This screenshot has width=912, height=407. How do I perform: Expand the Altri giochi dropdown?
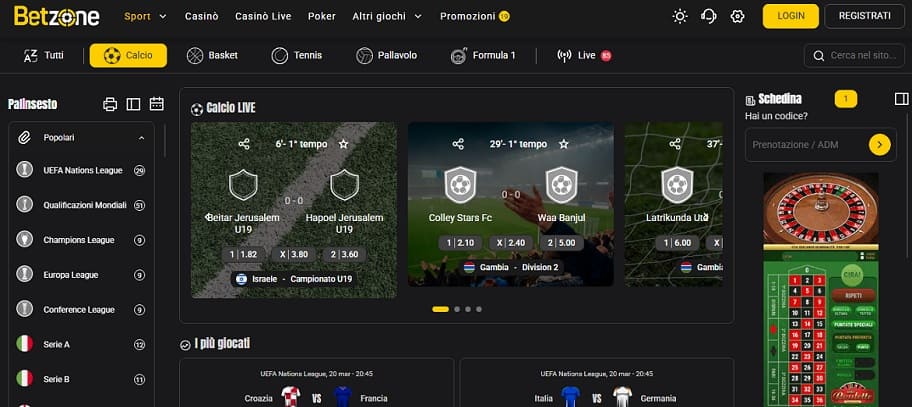coord(387,16)
